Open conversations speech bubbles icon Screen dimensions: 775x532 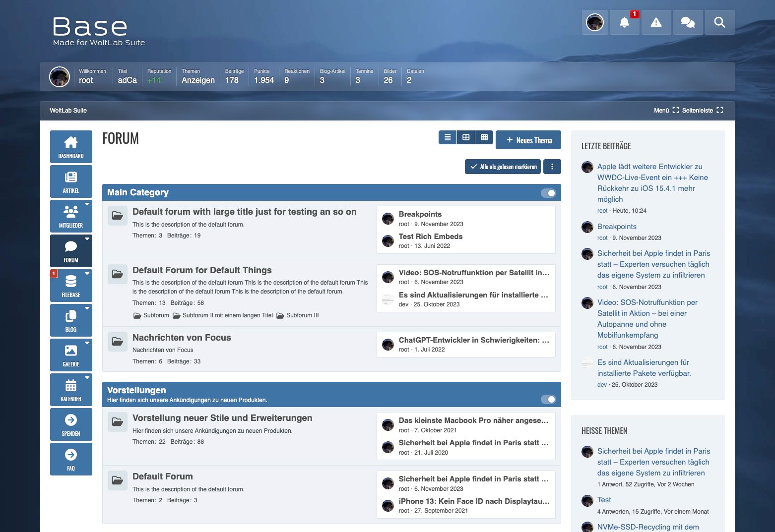tap(688, 22)
